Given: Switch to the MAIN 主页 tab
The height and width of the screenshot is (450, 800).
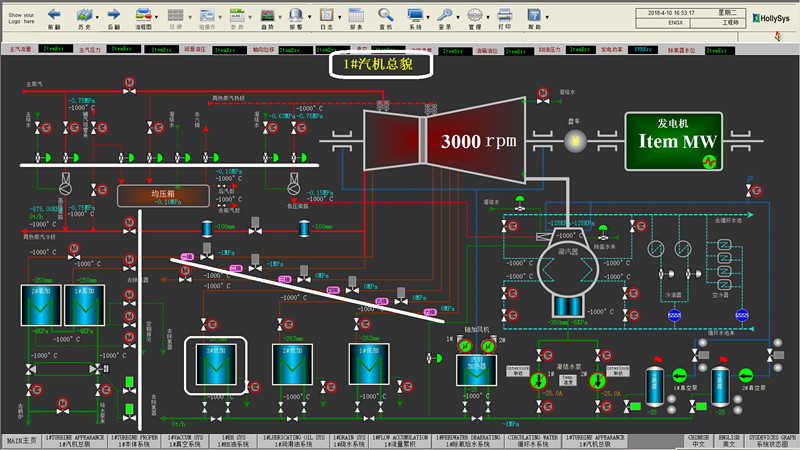Looking at the screenshot, I should click(x=27, y=440).
